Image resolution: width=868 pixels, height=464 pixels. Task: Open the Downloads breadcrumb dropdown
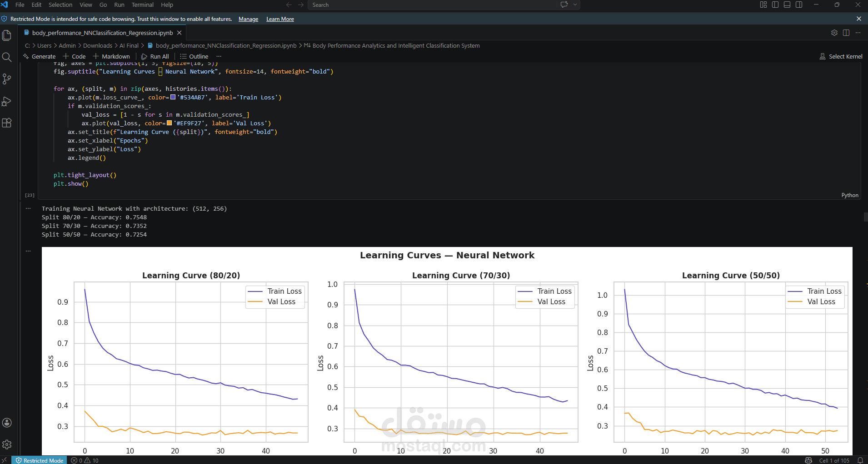tap(98, 45)
